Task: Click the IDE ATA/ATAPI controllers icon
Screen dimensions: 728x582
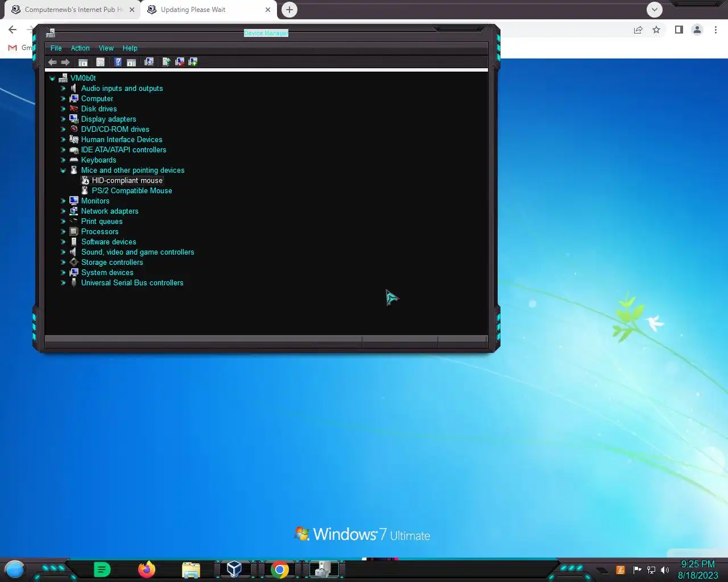Action: point(74,150)
